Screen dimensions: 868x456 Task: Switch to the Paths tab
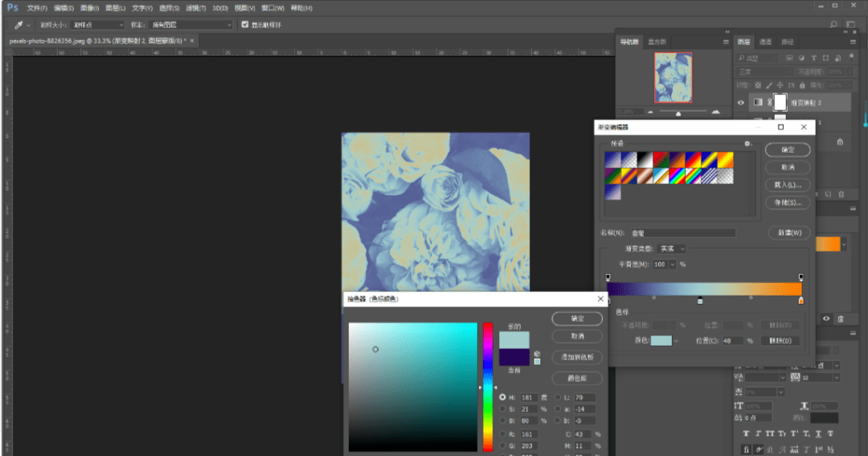(788, 42)
